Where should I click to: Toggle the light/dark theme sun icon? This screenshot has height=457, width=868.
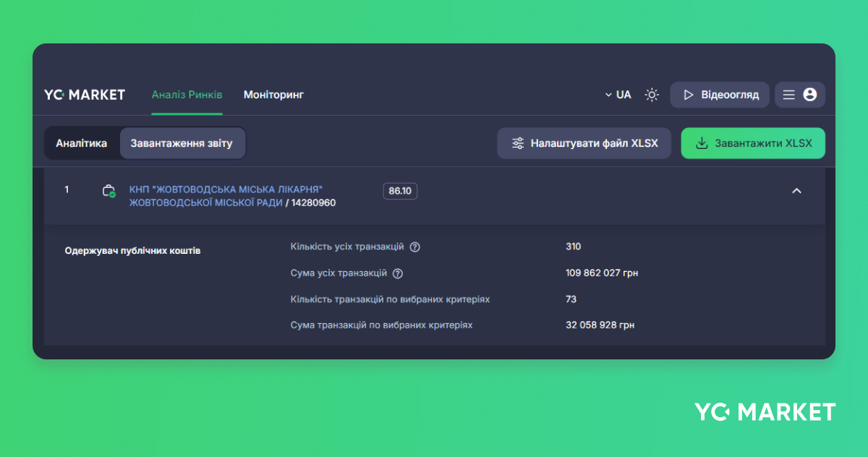652,95
